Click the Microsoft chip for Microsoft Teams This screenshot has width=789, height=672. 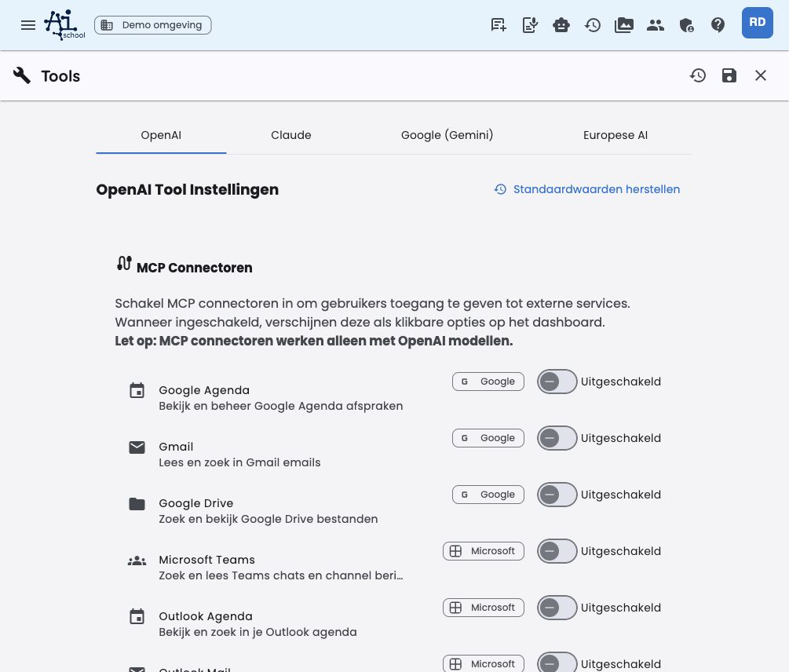pyautogui.click(x=484, y=551)
